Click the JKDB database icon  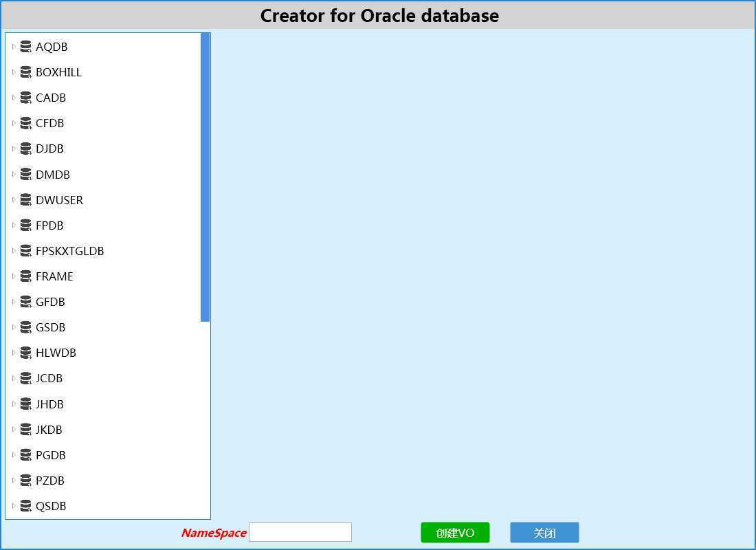25,430
